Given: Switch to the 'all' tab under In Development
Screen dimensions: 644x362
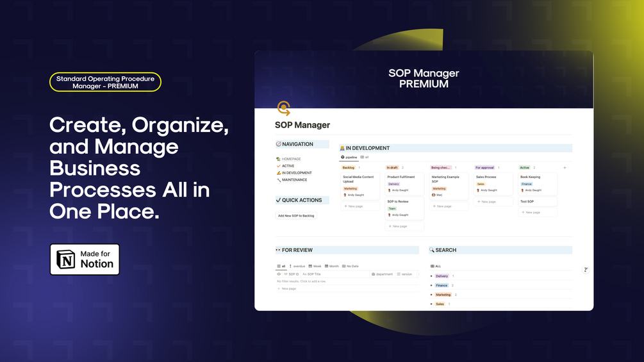Looking at the screenshot, I should [x=365, y=157].
